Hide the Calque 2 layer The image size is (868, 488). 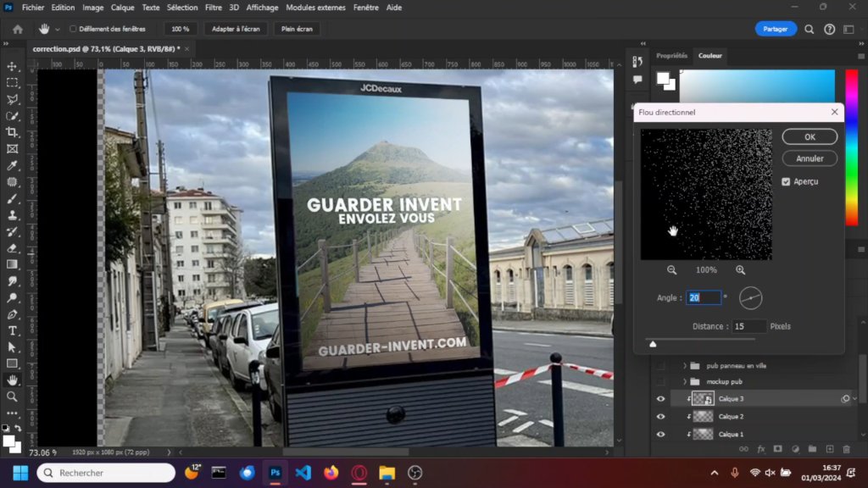tap(660, 416)
